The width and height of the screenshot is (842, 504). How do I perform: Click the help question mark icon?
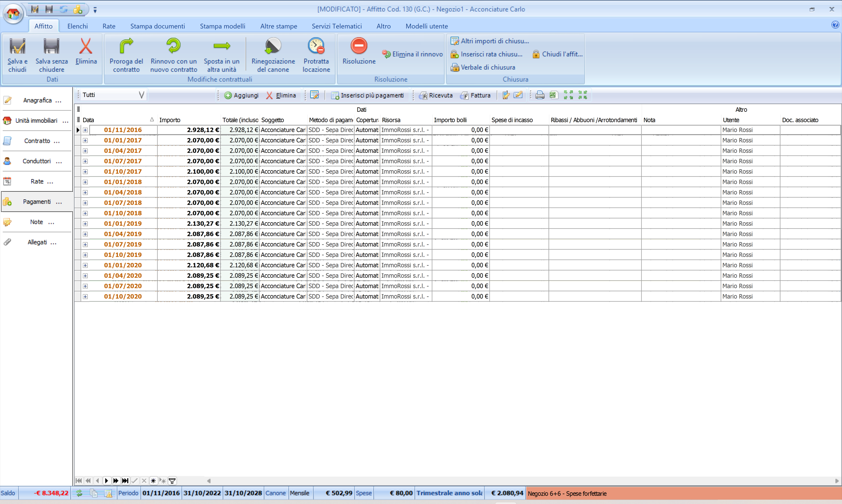tap(835, 25)
